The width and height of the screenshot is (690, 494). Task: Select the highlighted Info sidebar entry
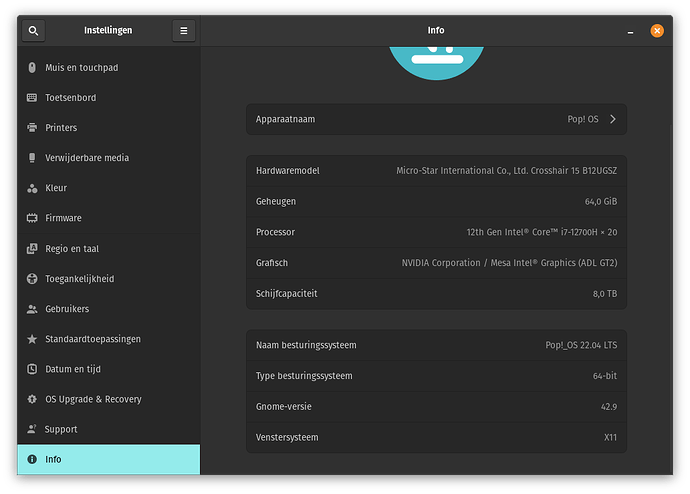109,459
